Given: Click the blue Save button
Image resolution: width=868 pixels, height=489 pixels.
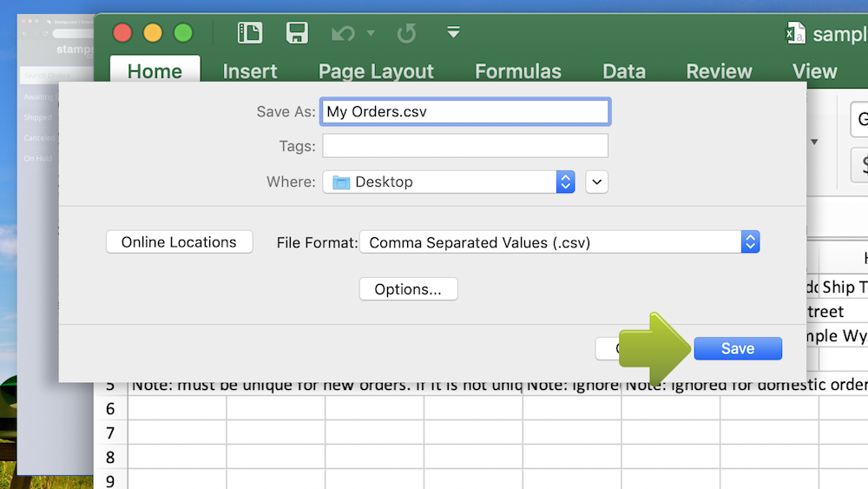Looking at the screenshot, I should [738, 348].
